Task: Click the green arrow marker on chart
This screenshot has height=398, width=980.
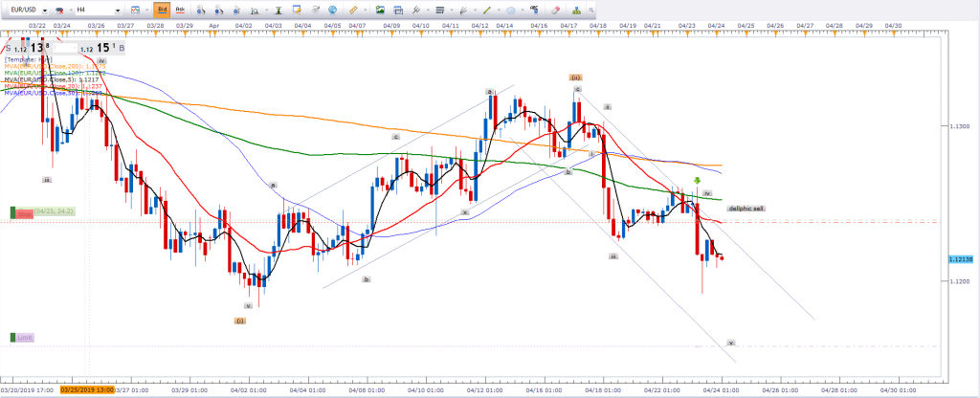Action: (x=697, y=180)
